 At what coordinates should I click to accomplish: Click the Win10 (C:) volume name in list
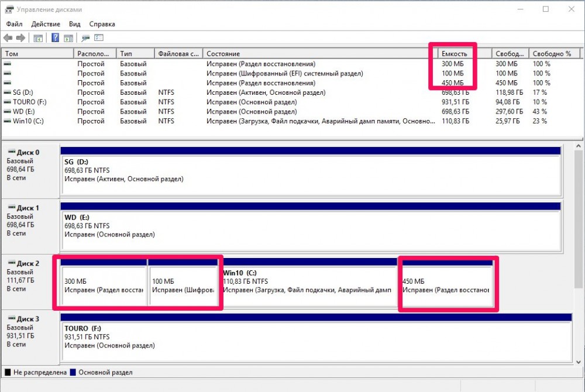28,121
